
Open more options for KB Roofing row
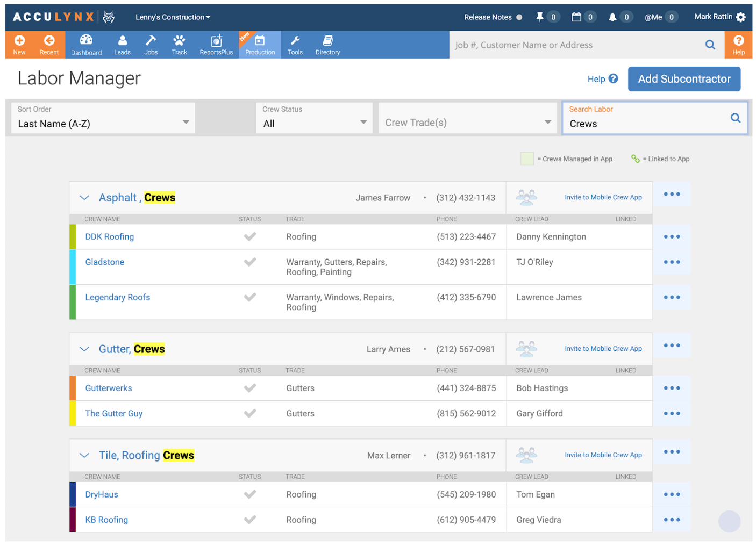tap(672, 520)
